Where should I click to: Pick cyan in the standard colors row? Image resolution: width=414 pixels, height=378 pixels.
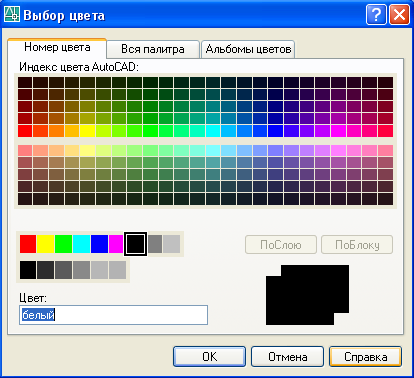tap(81, 244)
